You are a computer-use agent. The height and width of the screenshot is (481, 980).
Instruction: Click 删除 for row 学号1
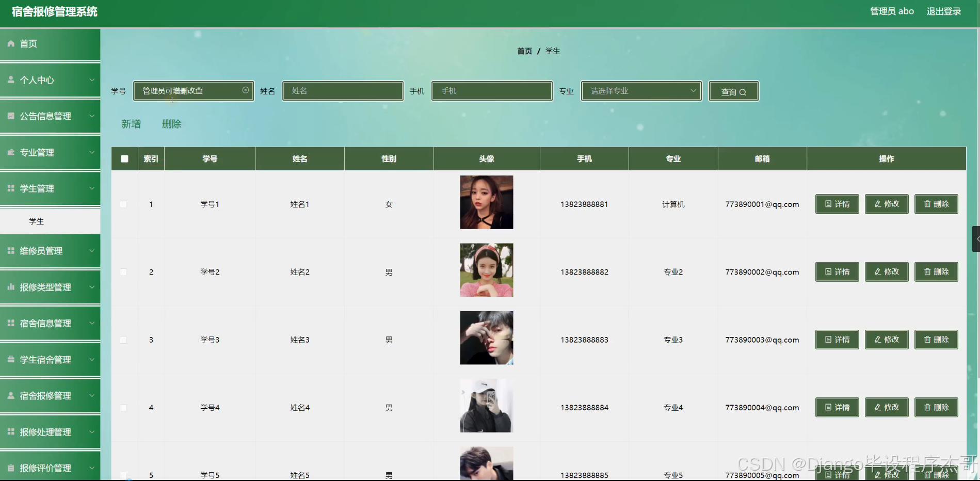[936, 204]
